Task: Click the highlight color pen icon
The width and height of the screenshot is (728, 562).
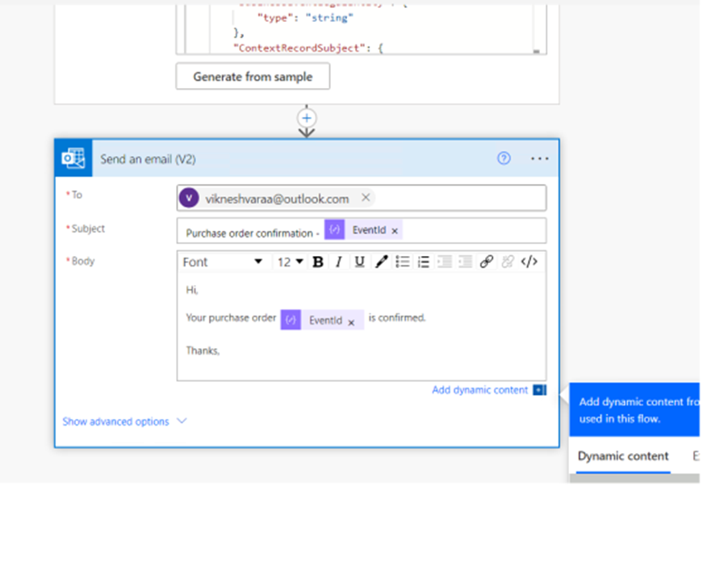Action: pos(381,262)
